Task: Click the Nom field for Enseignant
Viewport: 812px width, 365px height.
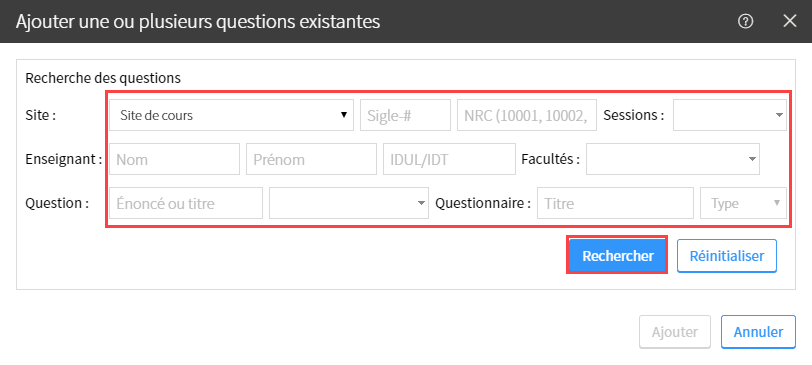Action: [x=175, y=159]
